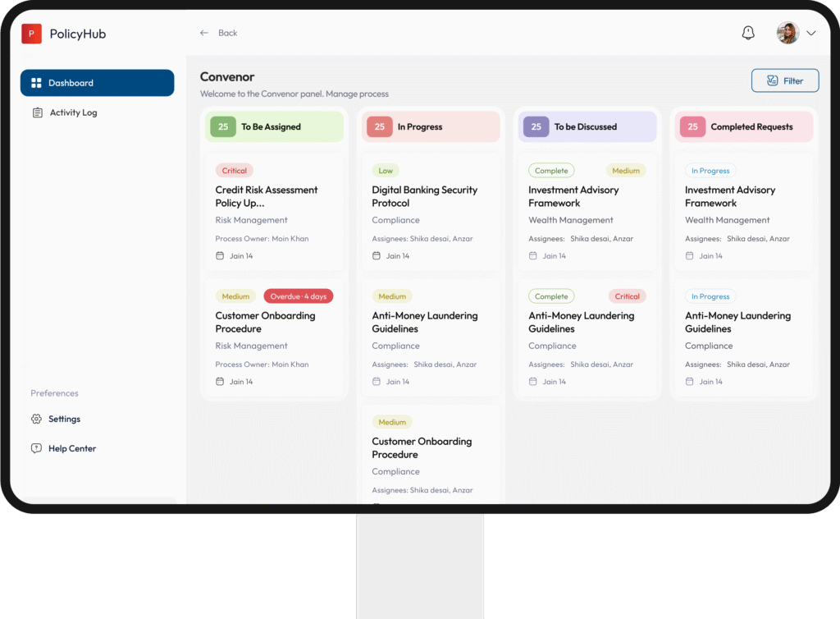Select Dashboard in the sidebar
The width and height of the screenshot is (840, 619).
[97, 83]
